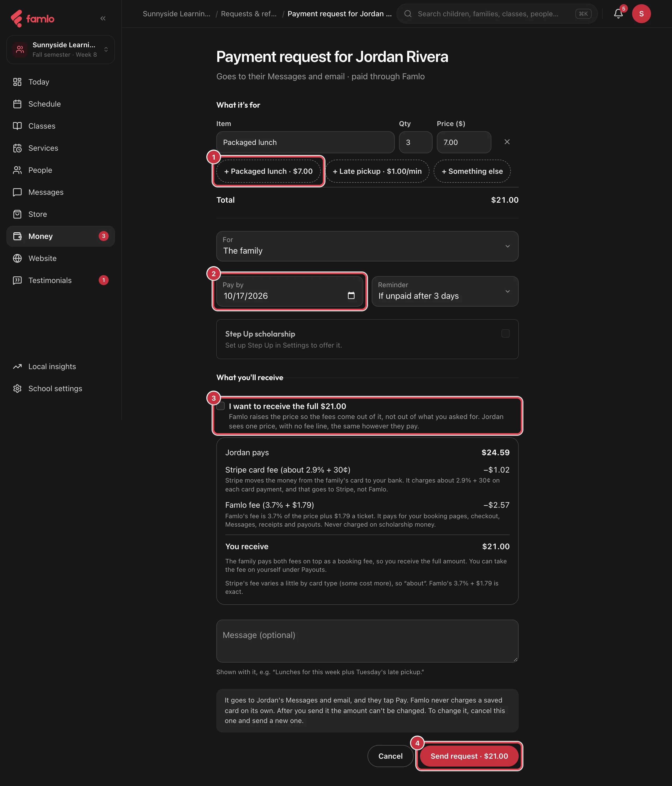Viewport: 672px width, 786px height.
Task: Click the Money badge showing 3
Action: point(103,236)
